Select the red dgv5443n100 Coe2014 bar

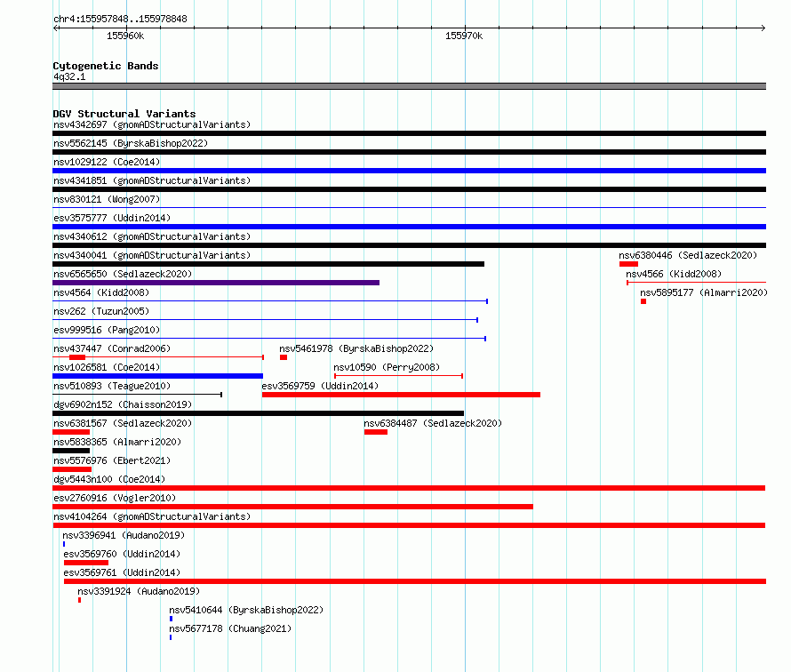[x=409, y=488]
